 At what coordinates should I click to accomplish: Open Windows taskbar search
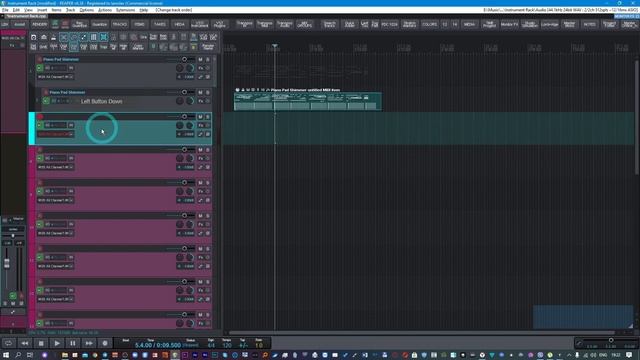point(18,355)
